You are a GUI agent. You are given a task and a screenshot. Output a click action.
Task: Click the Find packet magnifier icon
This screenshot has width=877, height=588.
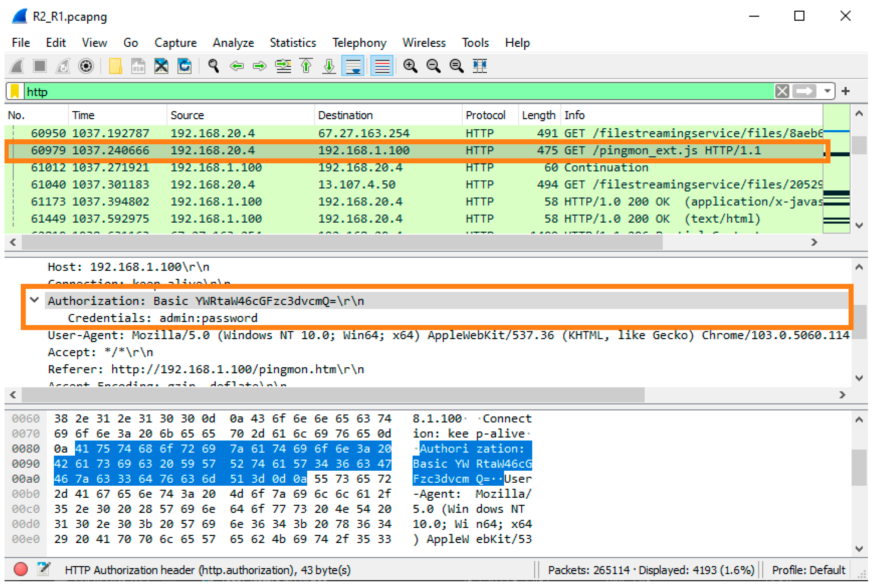214,66
